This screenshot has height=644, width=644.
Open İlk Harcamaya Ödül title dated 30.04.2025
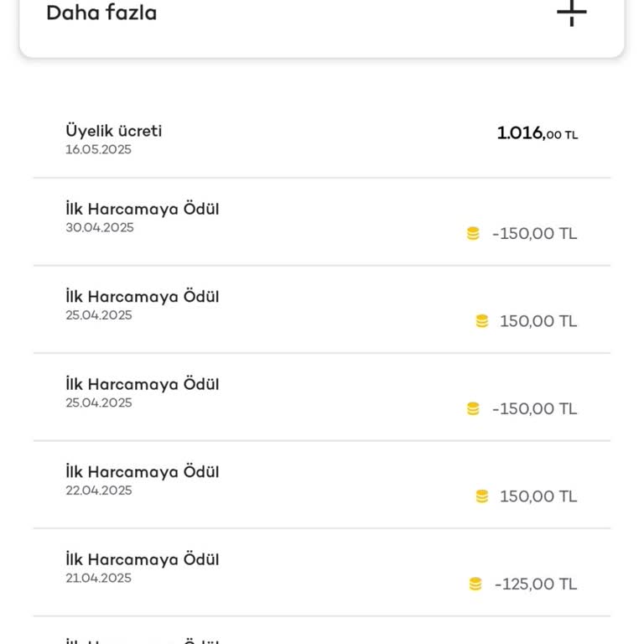click(x=143, y=209)
